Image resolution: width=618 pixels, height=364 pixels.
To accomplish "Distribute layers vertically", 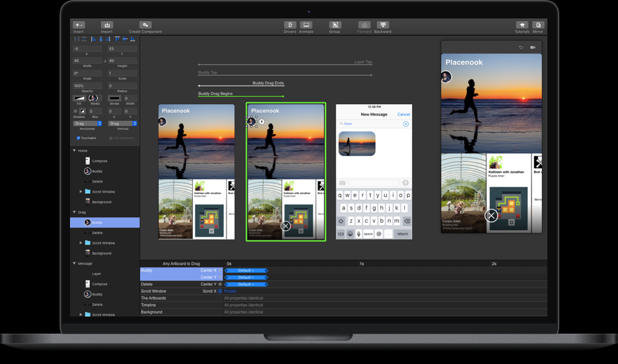I will click(x=84, y=39).
